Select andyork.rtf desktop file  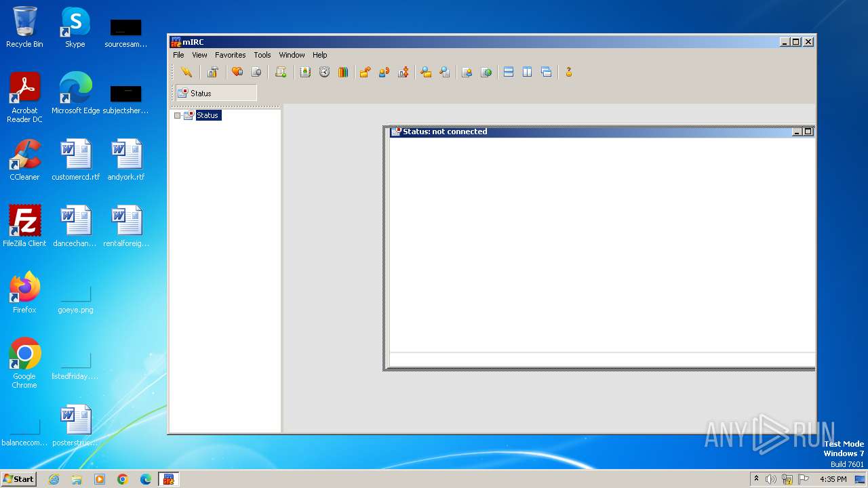point(126,160)
